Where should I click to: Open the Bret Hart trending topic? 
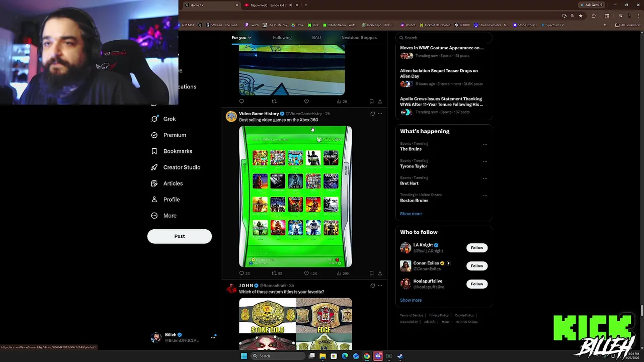pyautogui.click(x=409, y=183)
